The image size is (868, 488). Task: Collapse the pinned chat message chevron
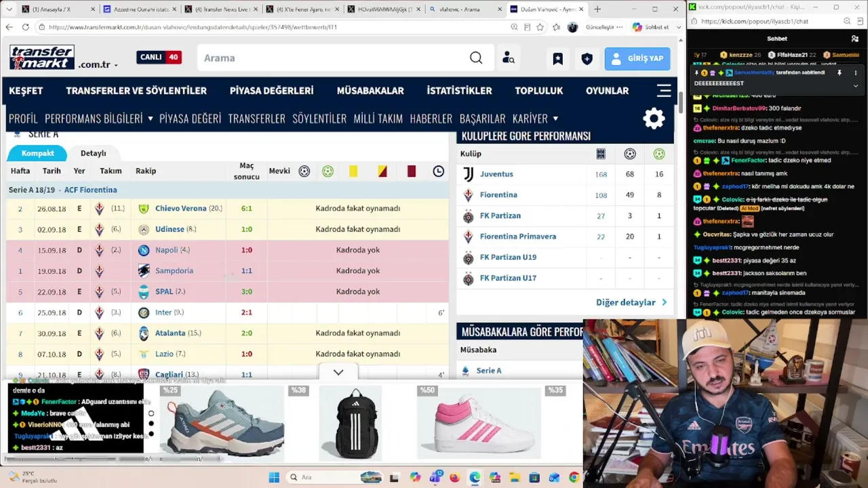pyautogui.click(x=855, y=85)
